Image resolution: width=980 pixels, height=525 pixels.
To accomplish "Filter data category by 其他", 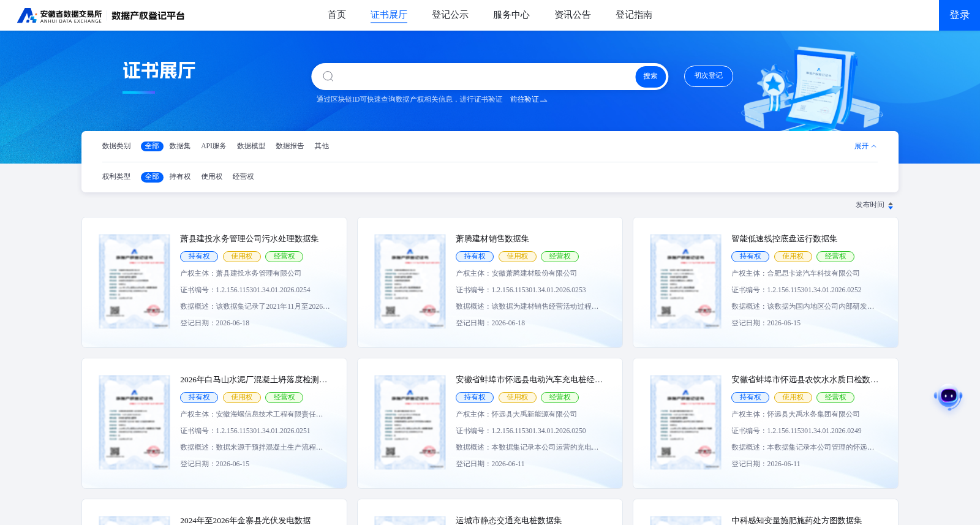I will click(322, 146).
